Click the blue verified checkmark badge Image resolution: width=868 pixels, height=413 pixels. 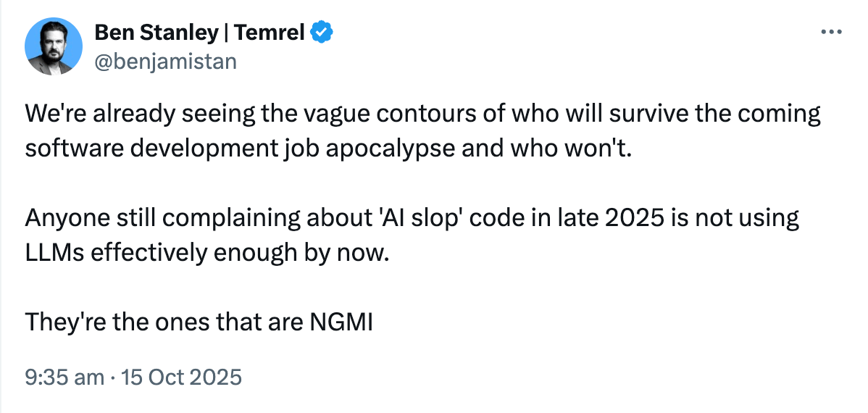[x=321, y=33]
